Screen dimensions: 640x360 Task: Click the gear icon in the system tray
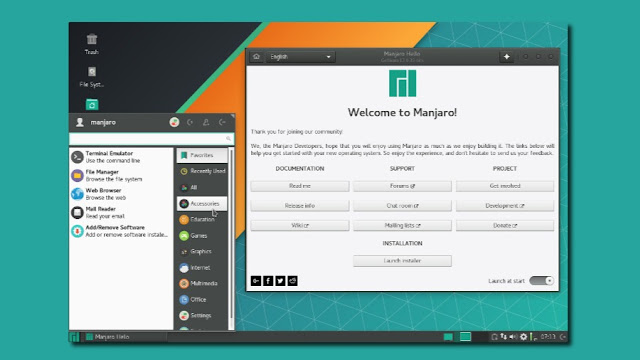click(x=523, y=337)
